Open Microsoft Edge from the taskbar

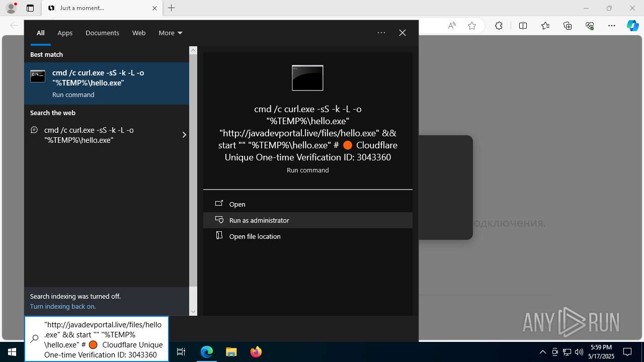click(x=207, y=352)
